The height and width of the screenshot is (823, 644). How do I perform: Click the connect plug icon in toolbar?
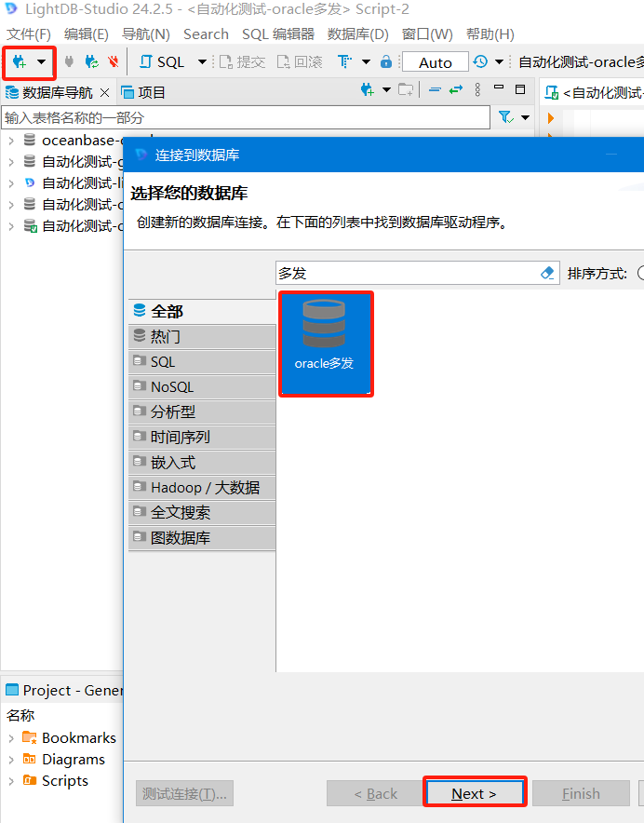pyautogui.click(x=69, y=62)
